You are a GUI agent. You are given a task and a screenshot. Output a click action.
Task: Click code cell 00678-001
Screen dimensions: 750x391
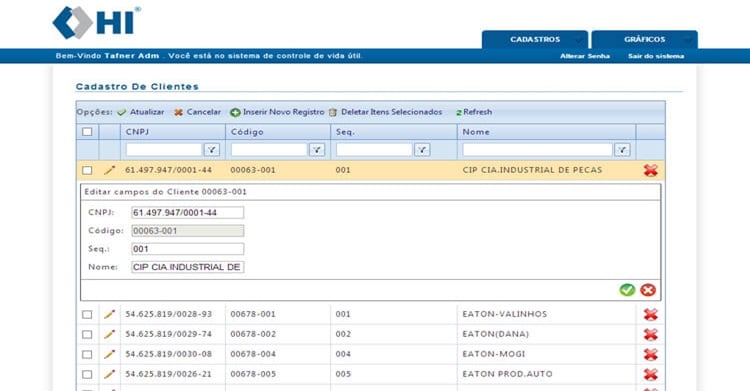[253, 314]
